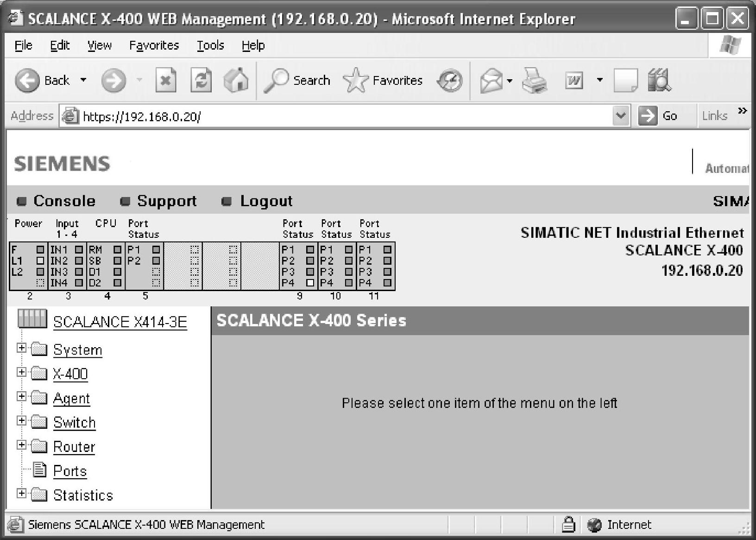This screenshot has width=756, height=540.
Task: Go back with the Back arrow
Action: [x=27, y=81]
